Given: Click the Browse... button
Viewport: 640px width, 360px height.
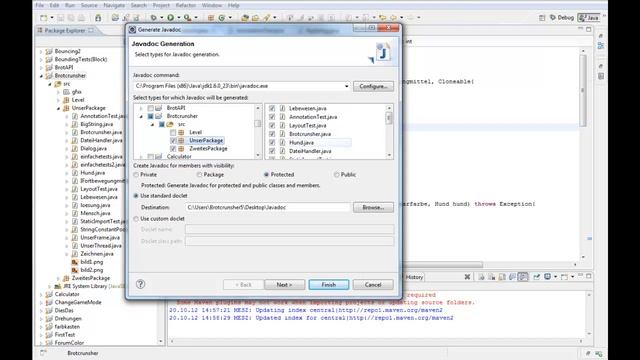Looking at the screenshot, I should click(373, 207).
